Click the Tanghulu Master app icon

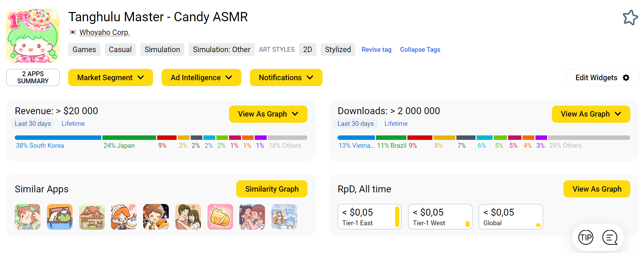(33, 36)
